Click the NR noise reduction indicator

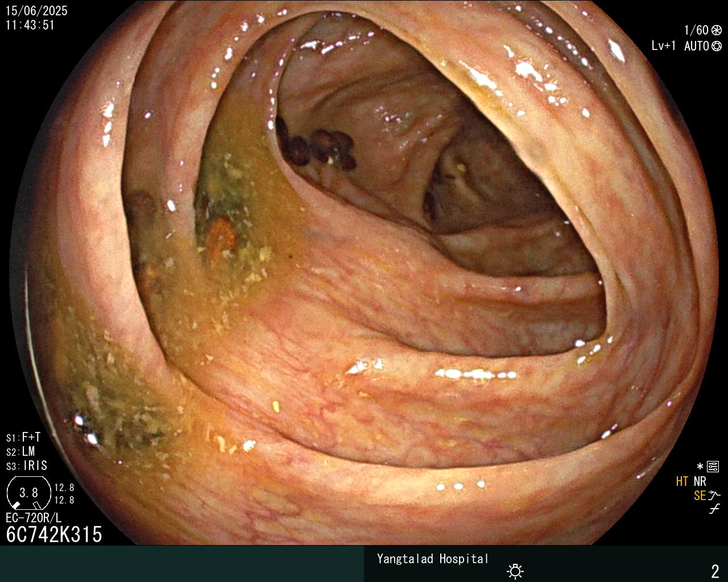(700, 481)
